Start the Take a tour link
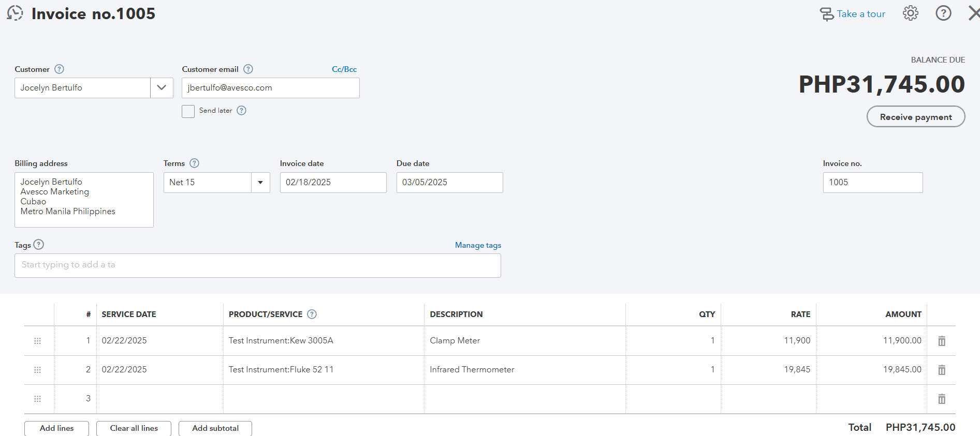This screenshot has width=980, height=436. tap(853, 14)
